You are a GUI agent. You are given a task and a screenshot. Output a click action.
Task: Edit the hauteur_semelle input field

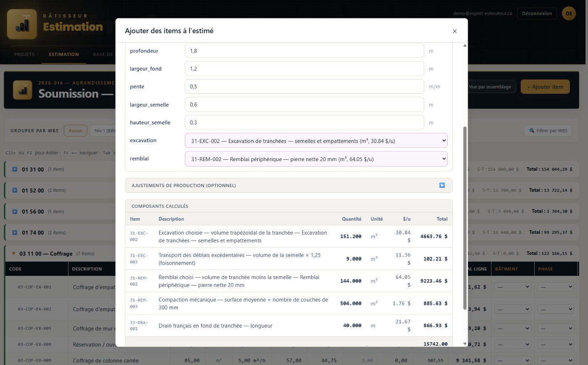pyautogui.click(x=304, y=122)
